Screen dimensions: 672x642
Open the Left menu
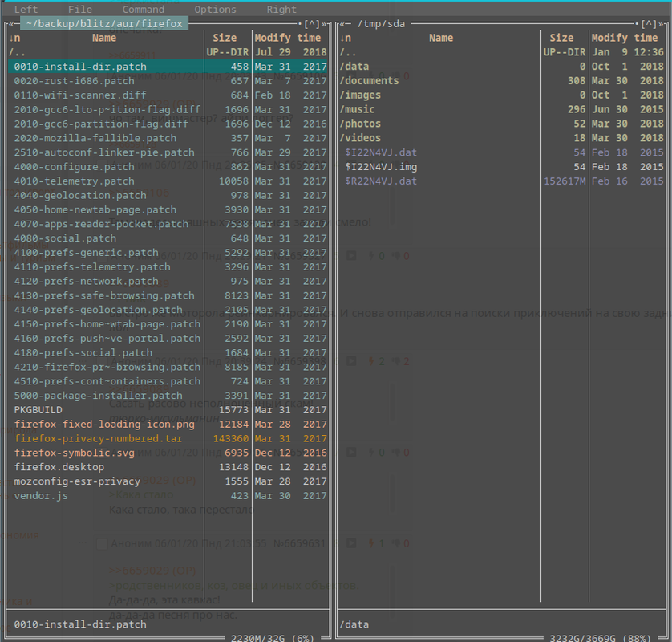(26, 9)
